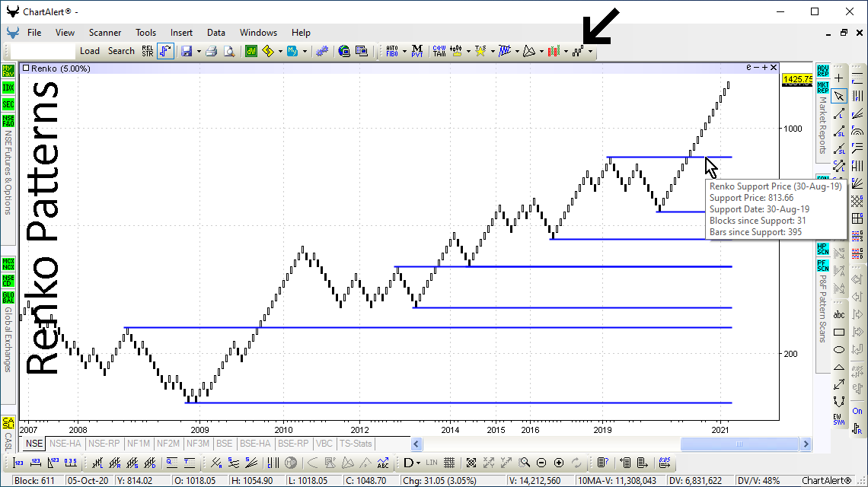Click the symbol input field
Image resolution: width=868 pixels, height=487 pixels.
tap(43, 51)
